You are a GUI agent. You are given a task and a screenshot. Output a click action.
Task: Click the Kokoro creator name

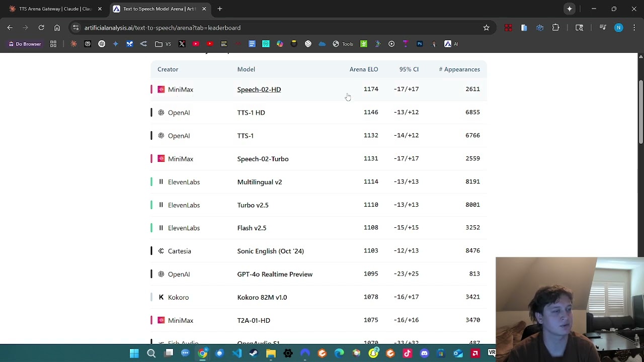click(x=179, y=297)
